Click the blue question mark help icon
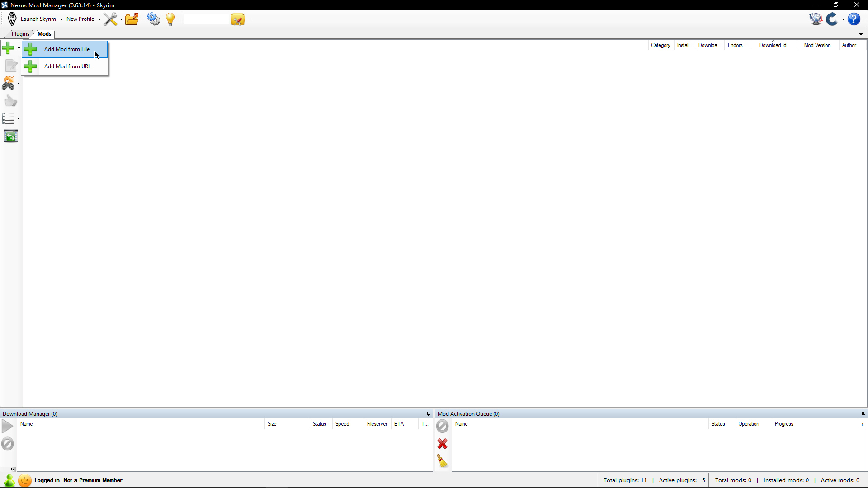 coord(854,19)
